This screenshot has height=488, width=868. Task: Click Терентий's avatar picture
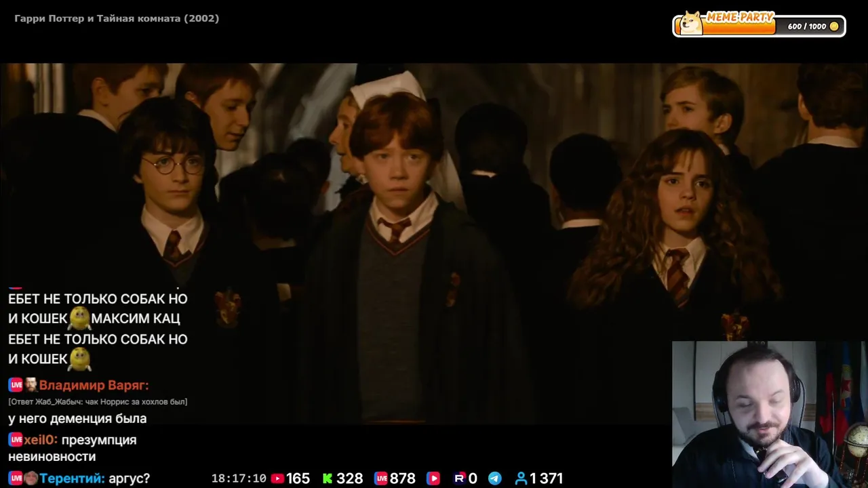31,479
